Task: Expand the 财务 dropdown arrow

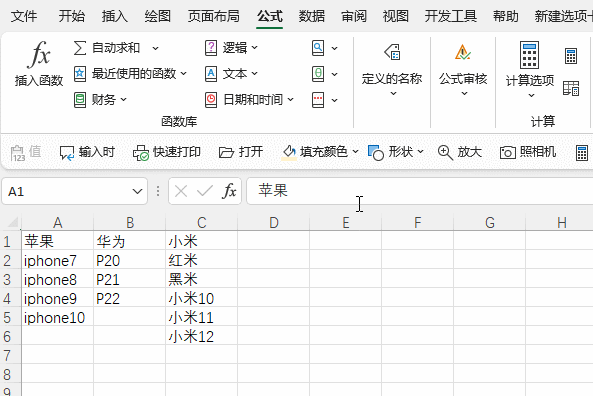Action: click(124, 100)
